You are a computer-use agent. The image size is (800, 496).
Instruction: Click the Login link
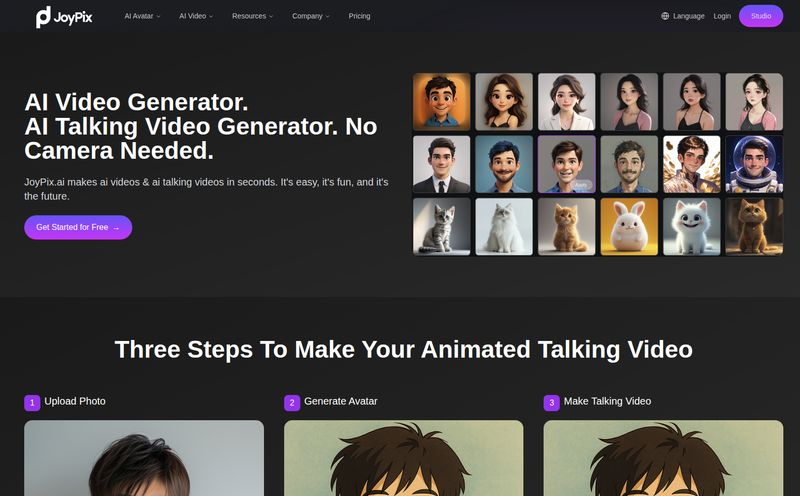722,16
